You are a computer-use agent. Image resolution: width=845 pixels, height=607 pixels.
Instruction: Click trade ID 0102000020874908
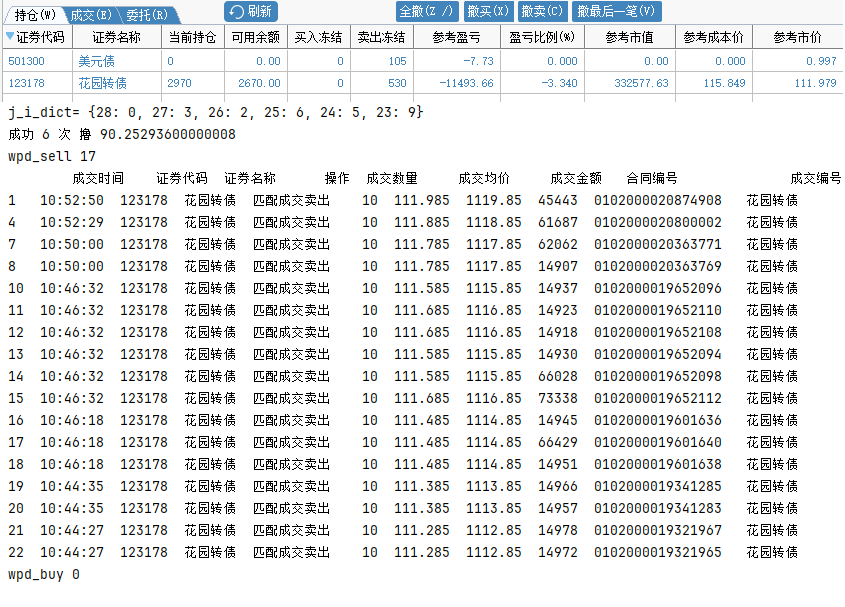pyautogui.click(x=657, y=201)
